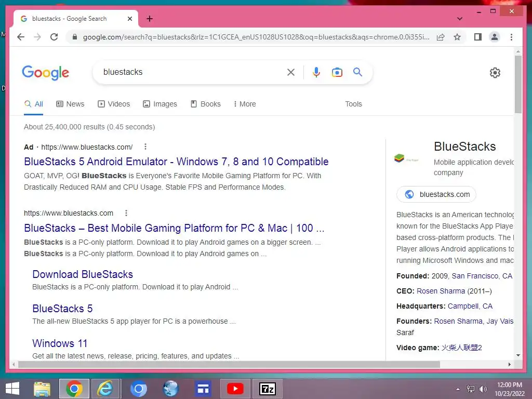Screen dimensions: 532x399
Task: Open YouTube app from the taskbar
Action: coord(235,389)
